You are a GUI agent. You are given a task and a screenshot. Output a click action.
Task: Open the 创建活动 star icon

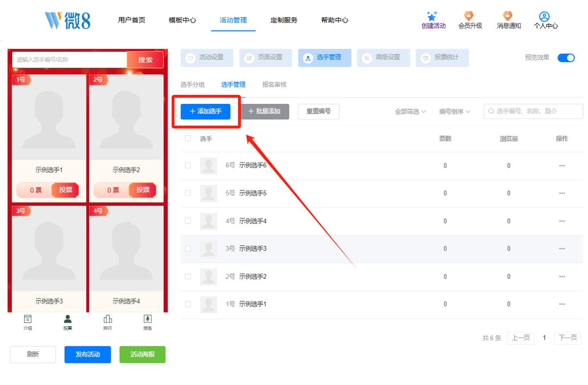[432, 16]
